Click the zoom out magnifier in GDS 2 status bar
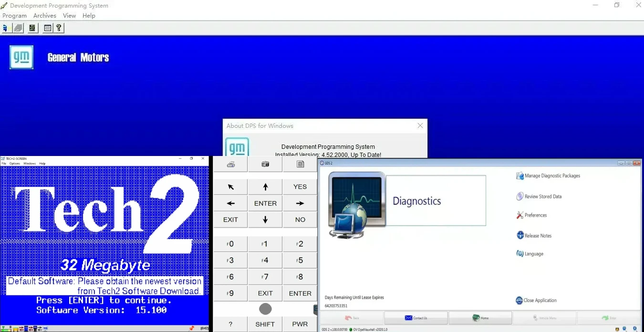This screenshot has width=644, height=332. click(x=624, y=329)
